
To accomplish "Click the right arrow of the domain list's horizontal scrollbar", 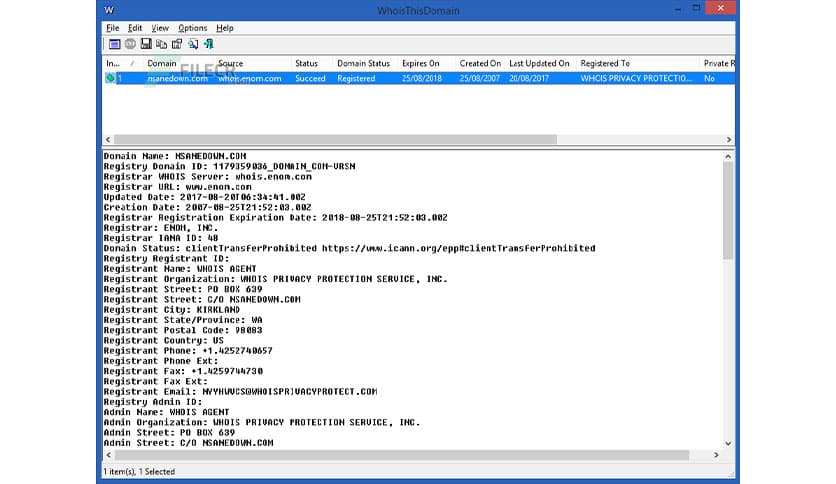I will (729, 140).
